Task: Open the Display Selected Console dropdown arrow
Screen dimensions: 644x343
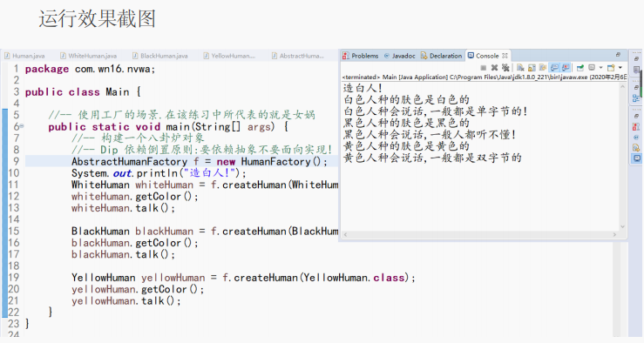Action: click(601, 67)
